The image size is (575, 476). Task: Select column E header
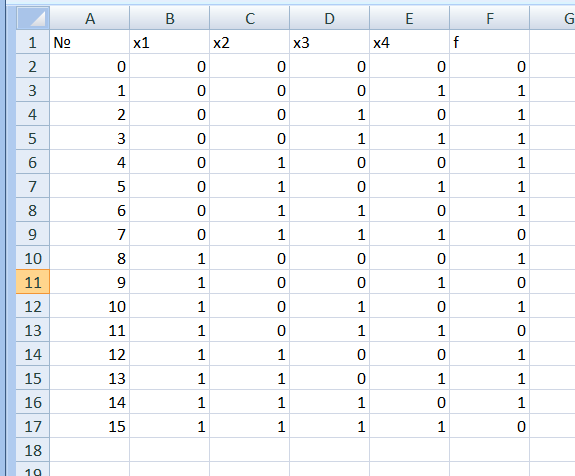click(x=410, y=18)
